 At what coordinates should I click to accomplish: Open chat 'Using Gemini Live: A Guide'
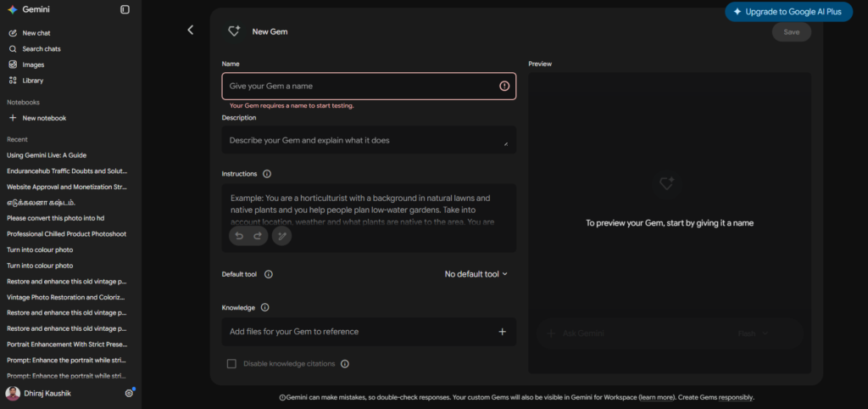pos(47,155)
